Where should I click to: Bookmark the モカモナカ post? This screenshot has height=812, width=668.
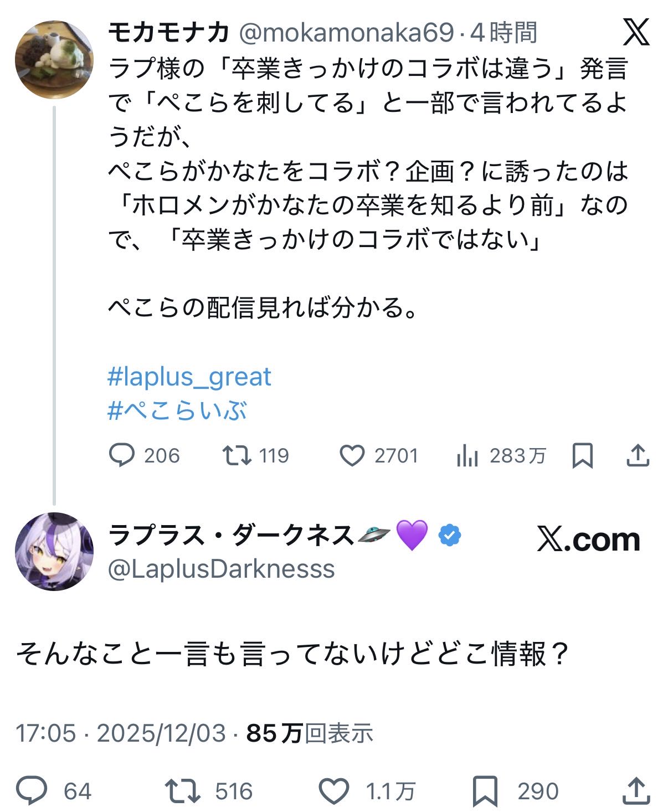tap(582, 455)
